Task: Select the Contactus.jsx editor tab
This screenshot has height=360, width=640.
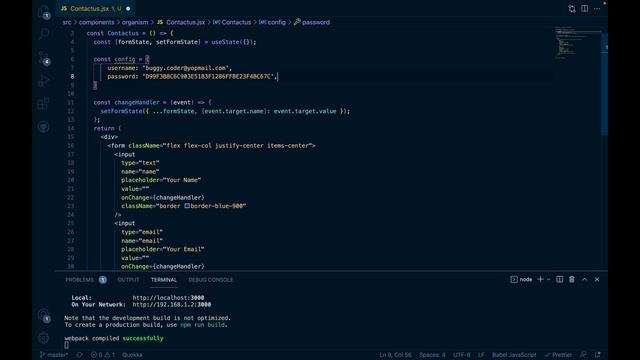Action: click(95, 8)
